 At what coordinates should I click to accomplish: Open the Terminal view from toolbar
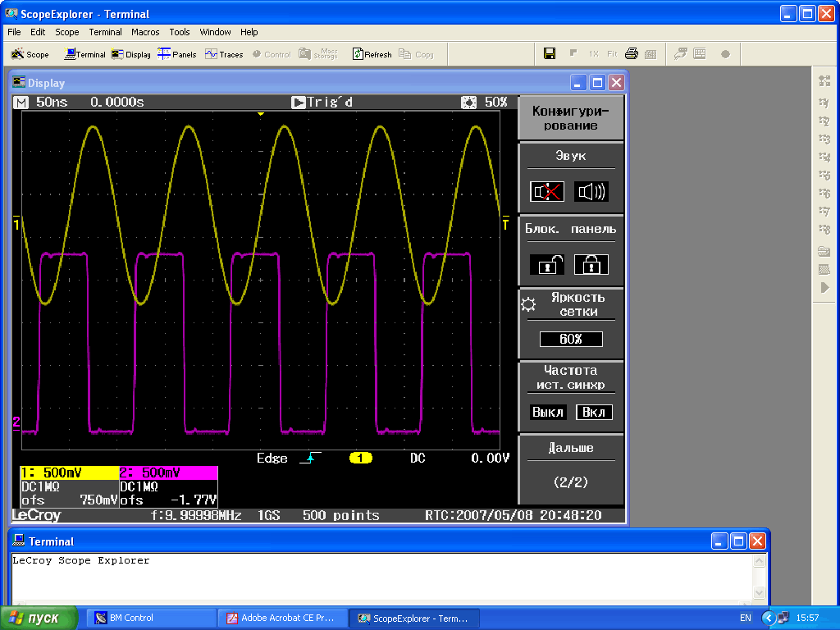85,54
